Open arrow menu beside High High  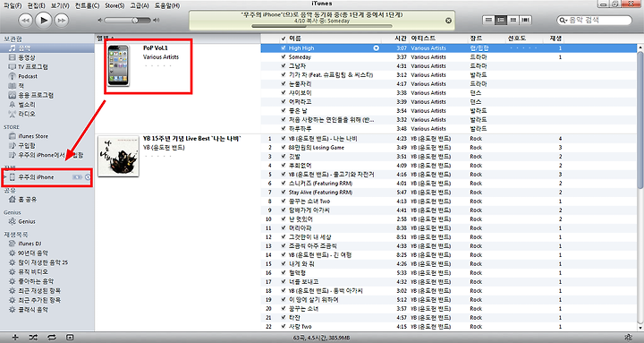376,48
